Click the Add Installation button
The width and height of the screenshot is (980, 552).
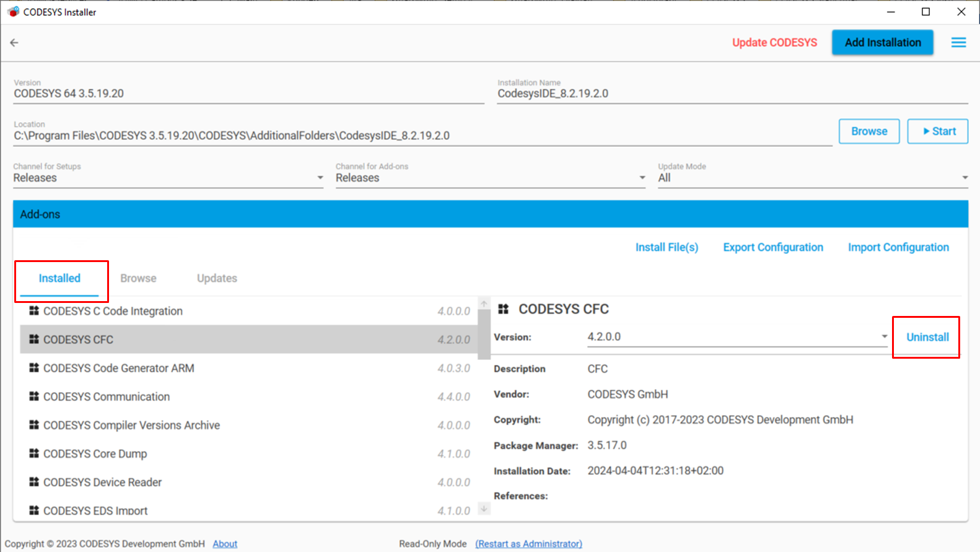click(x=882, y=43)
